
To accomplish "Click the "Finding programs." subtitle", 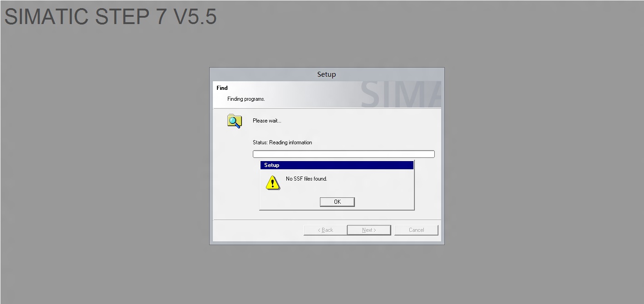I will [246, 99].
